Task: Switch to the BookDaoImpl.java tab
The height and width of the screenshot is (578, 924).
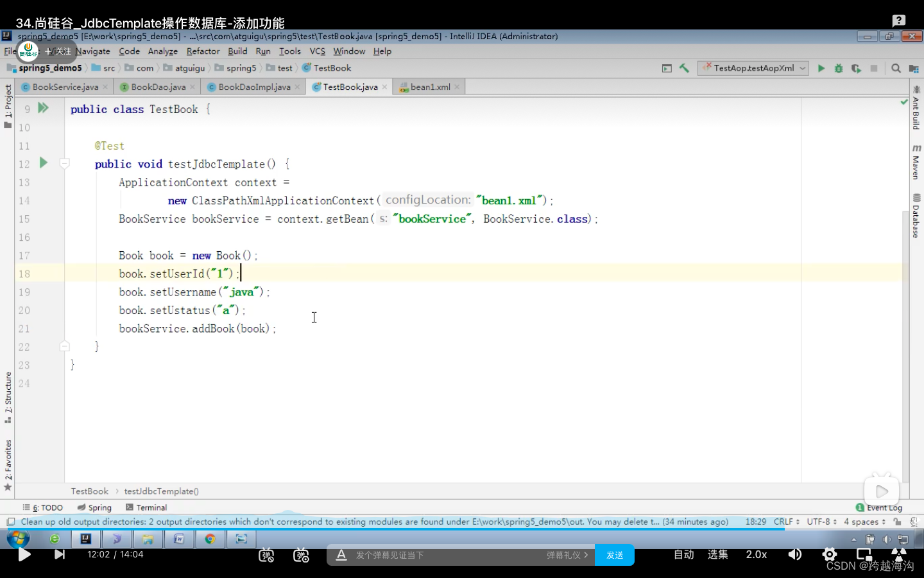Action: 254,87
